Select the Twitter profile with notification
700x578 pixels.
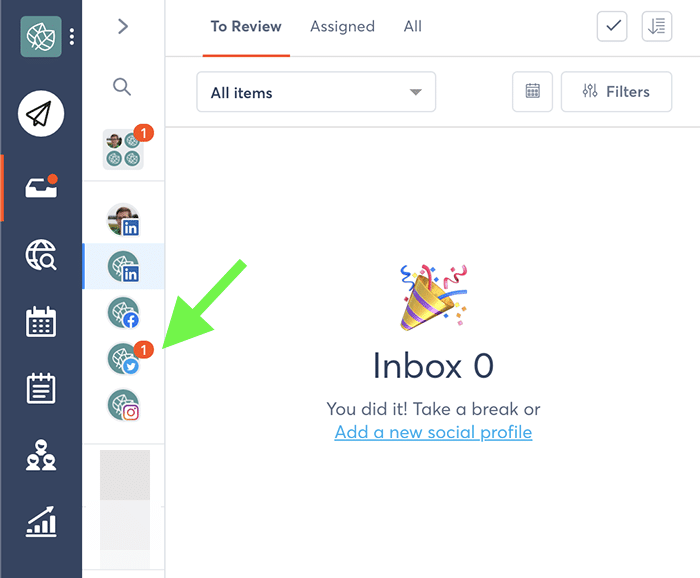pyautogui.click(x=124, y=359)
